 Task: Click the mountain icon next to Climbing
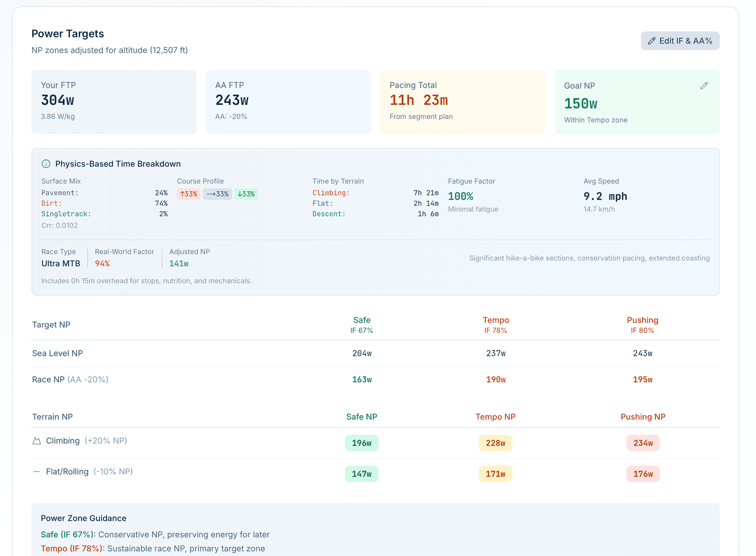(x=37, y=441)
